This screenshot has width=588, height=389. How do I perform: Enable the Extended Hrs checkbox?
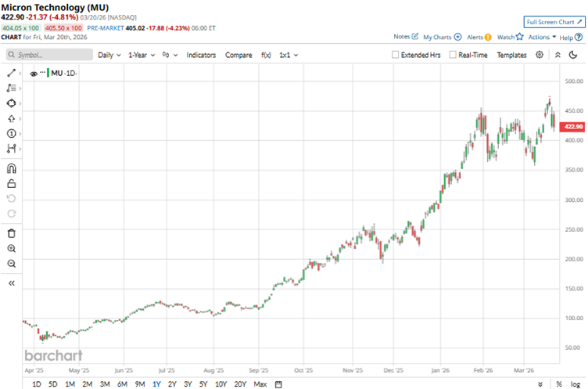click(x=395, y=55)
